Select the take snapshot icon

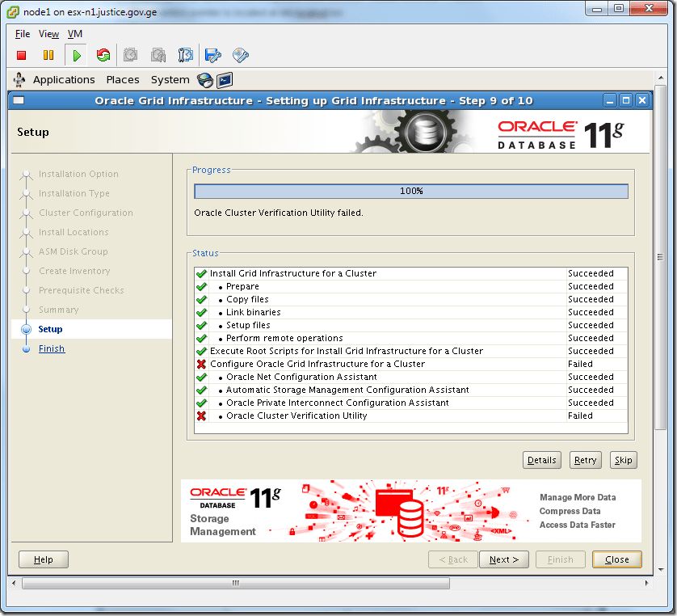point(130,54)
